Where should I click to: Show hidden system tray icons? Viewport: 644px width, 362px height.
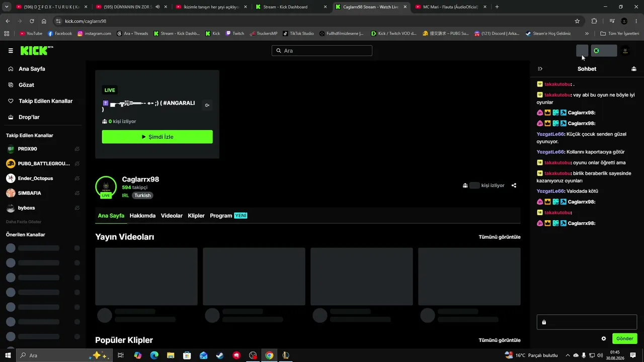click(568, 355)
